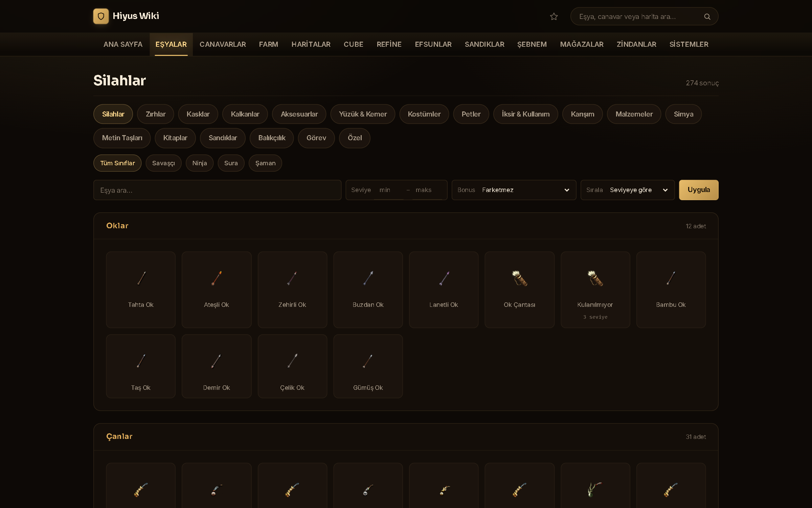Select the Metin Taşları category chip

pos(122,138)
